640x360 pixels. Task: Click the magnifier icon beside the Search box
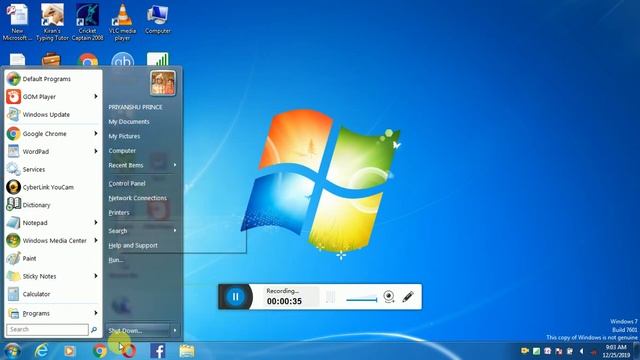tap(94, 329)
